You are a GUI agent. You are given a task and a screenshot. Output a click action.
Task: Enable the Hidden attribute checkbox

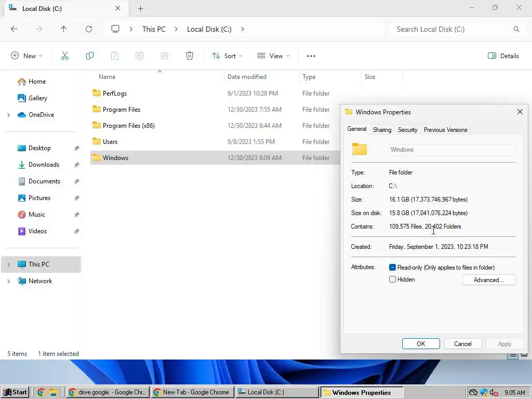(392, 279)
